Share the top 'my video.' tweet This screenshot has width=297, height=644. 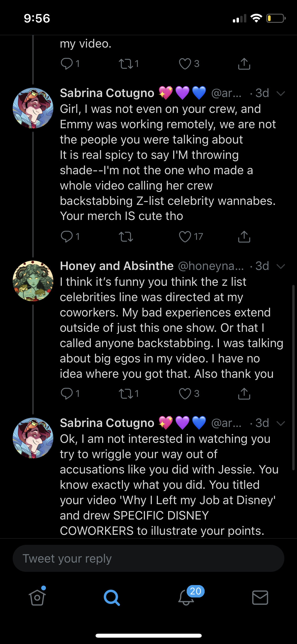click(244, 64)
